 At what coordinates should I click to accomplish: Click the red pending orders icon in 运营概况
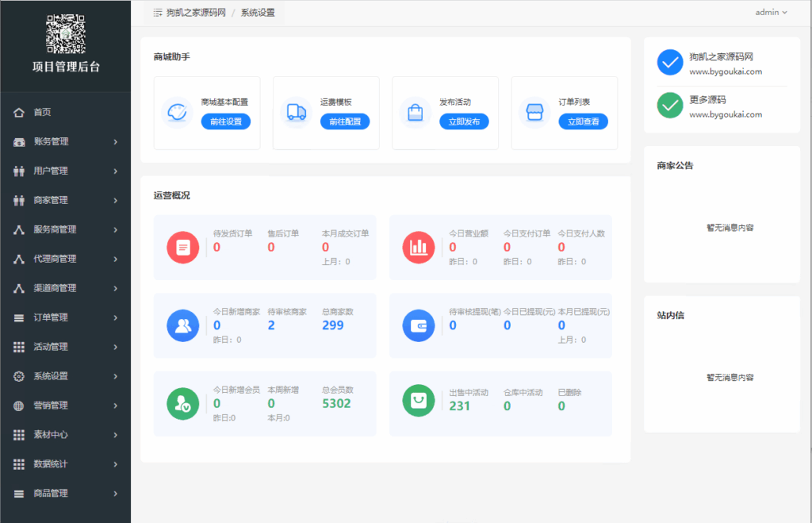183,247
